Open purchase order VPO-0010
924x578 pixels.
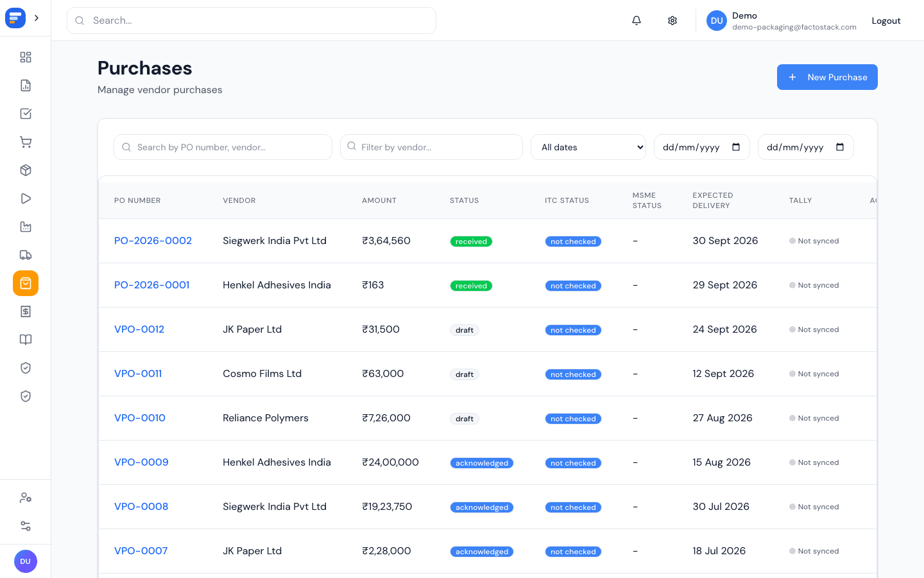pyautogui.click(x=140, y=418)
